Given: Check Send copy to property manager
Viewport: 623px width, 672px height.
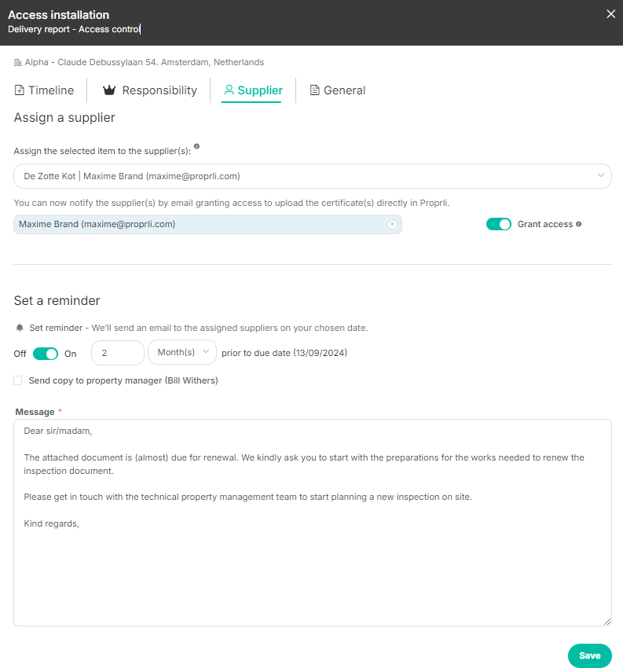Looking at the screenshot, I should (x=18, y=380).
